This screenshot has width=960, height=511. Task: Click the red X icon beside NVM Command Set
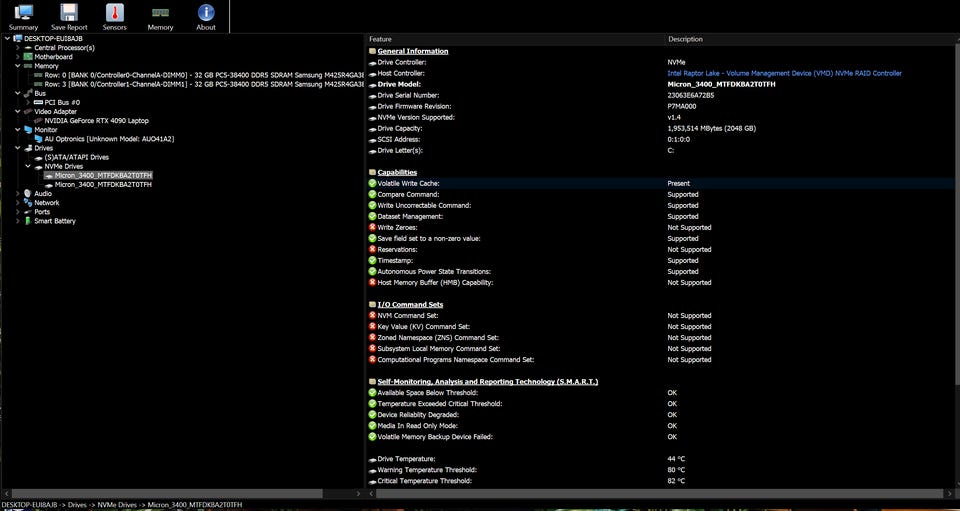(x=372, y=315)
